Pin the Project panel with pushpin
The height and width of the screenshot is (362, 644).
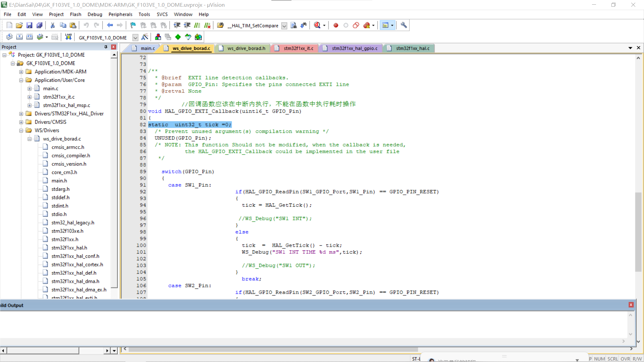pyautogui.click(x=106, y=47)
